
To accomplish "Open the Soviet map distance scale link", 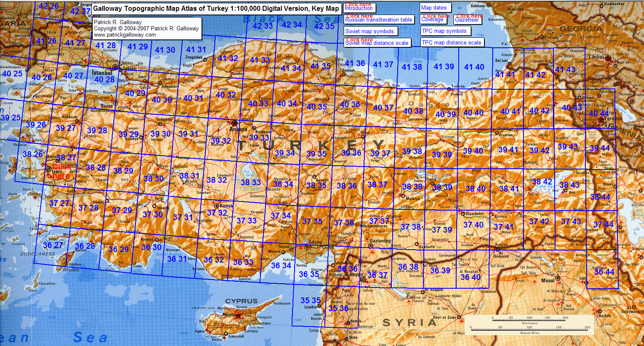I will click(376, 43).
